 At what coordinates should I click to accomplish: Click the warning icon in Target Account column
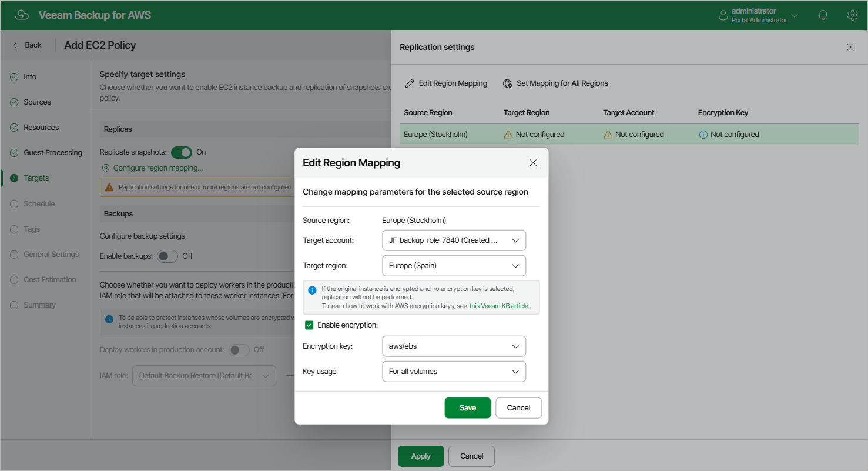608,135
